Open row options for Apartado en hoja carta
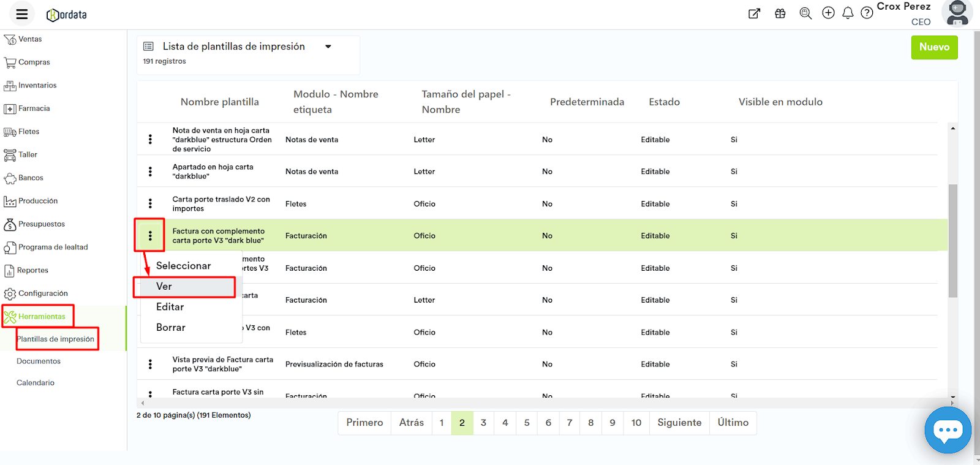 coord(150,172)
